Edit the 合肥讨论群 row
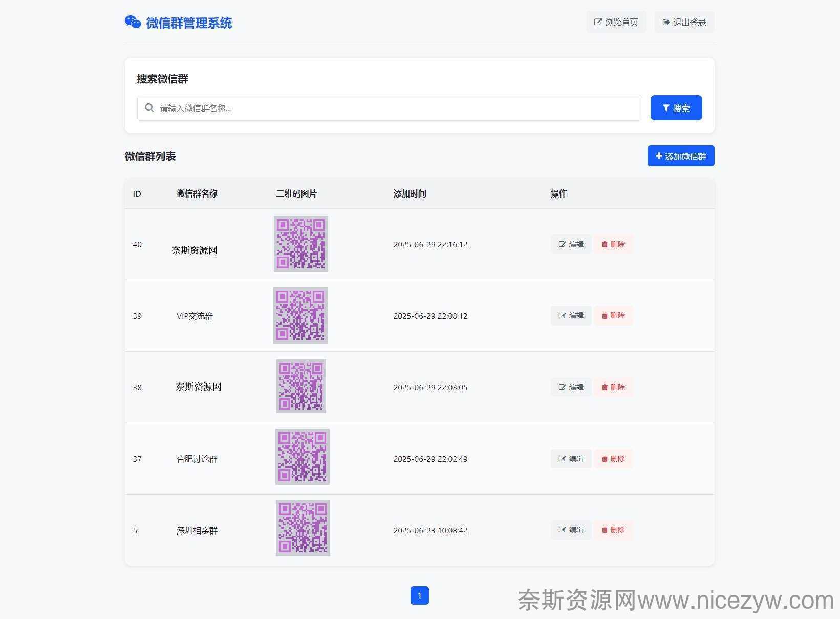840x619 pixels. [x=571, y=459]
